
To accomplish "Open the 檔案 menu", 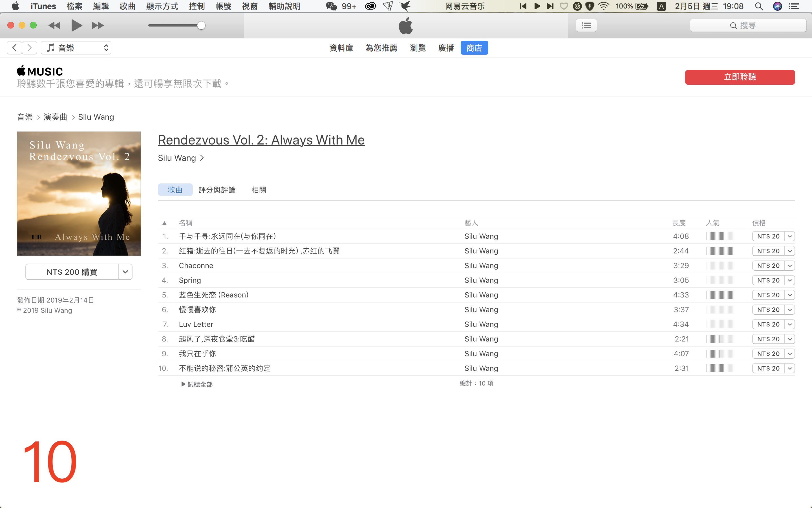I will (74, 6).
